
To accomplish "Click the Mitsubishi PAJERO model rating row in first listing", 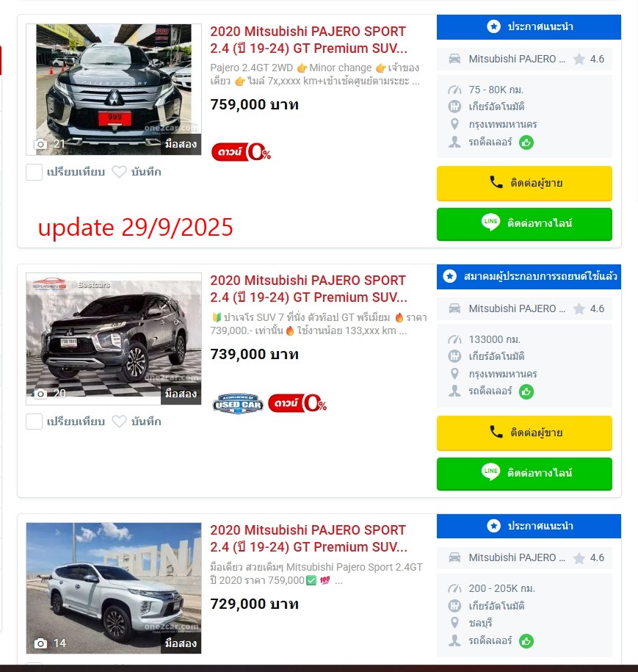I will [x=524, y=59].
